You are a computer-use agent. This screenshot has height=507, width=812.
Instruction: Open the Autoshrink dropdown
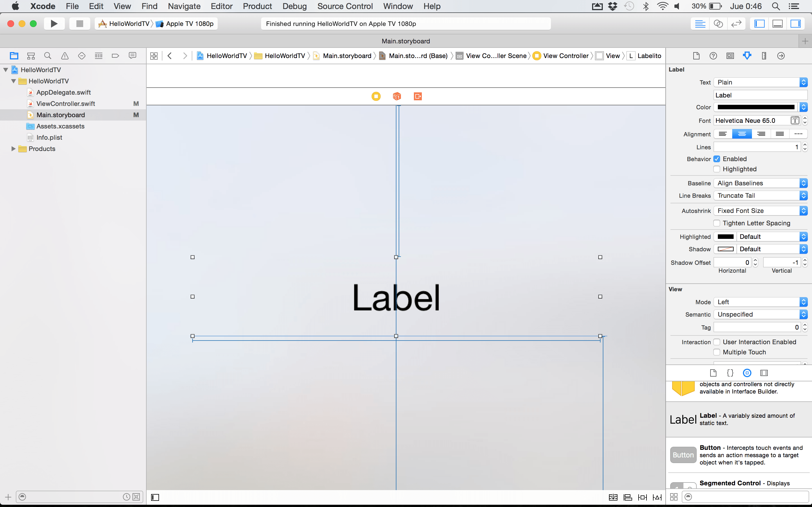tap(760, 211)
